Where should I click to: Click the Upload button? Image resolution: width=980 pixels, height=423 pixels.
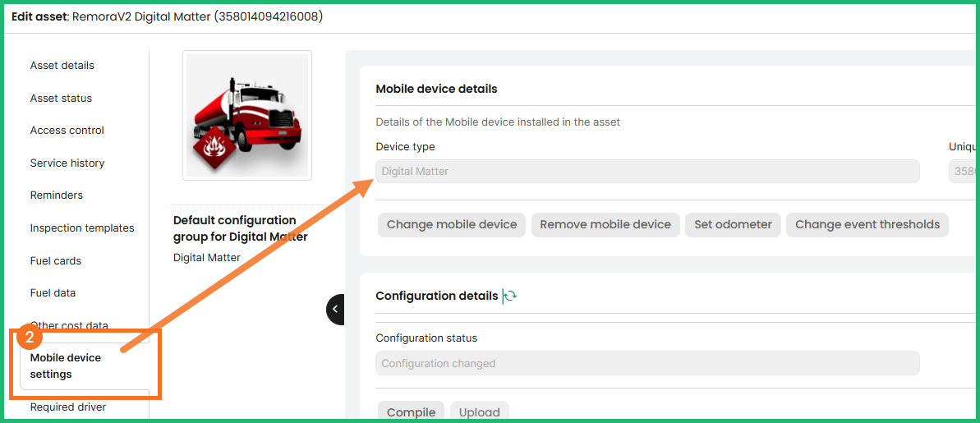[x=480, y=412]
